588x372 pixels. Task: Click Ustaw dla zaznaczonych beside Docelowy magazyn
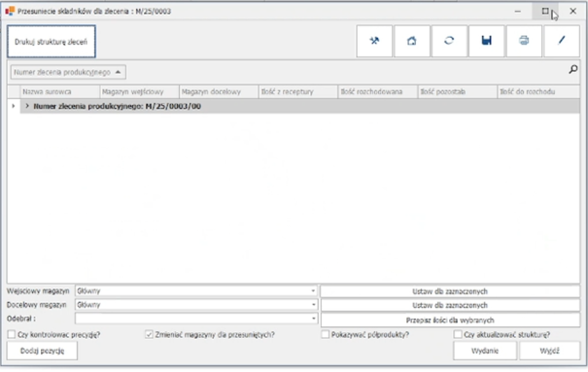click(450, 305)
